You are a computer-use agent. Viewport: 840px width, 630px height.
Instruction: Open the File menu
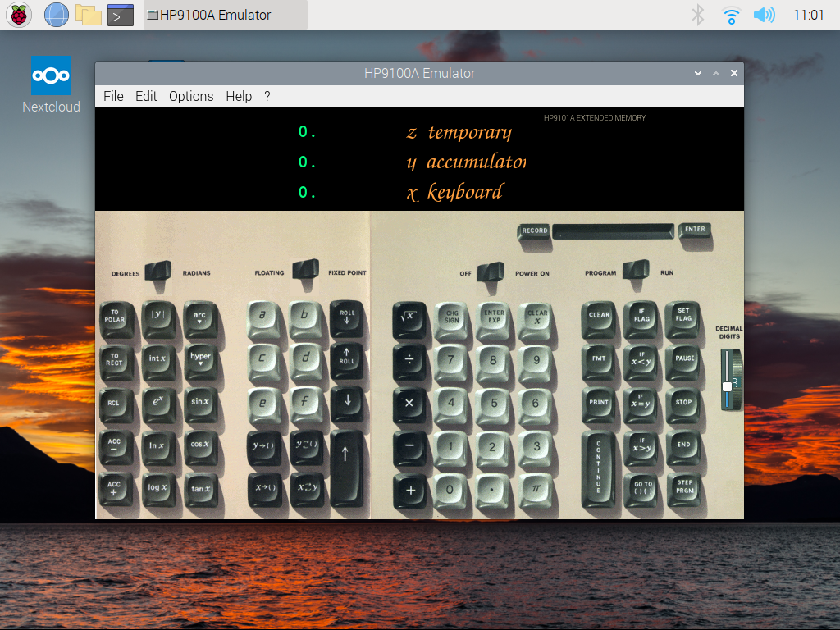coord(113,97)
